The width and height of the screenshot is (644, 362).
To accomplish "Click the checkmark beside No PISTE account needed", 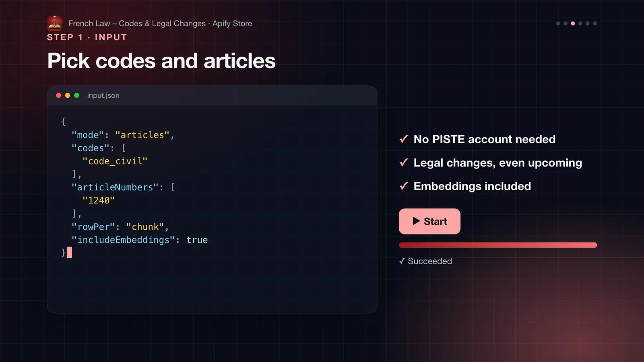I will coord(404,139).
